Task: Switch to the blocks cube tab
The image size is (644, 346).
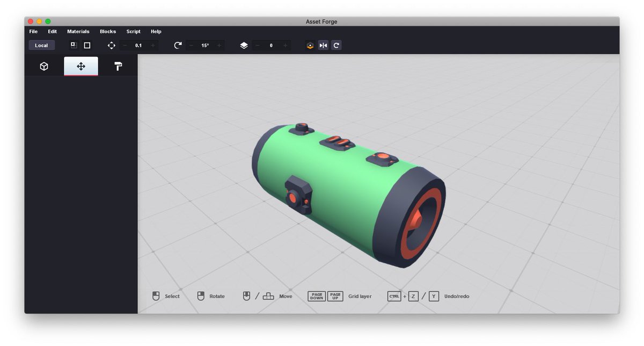Action: (44, 66)
